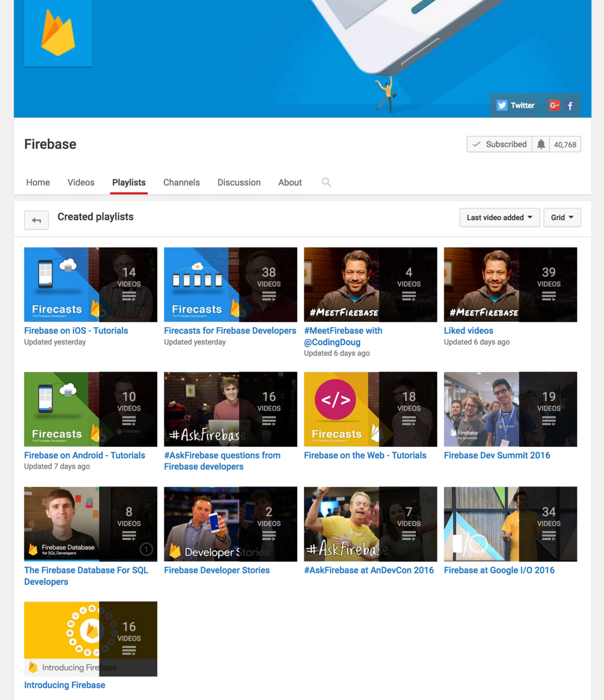Open #AskFirebase at AnDevCon 2016 thumbnail
The height and width of the screenshot is (700, 604).
tap(371, 524)
